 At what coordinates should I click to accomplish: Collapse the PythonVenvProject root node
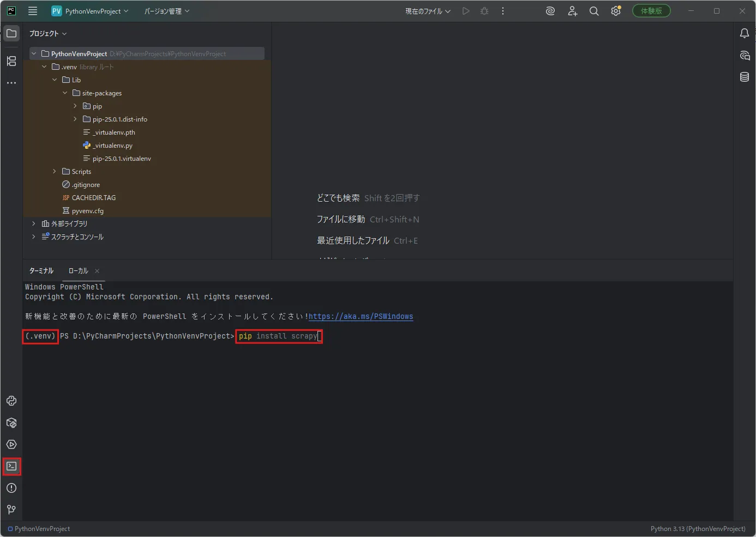point(34,53)
